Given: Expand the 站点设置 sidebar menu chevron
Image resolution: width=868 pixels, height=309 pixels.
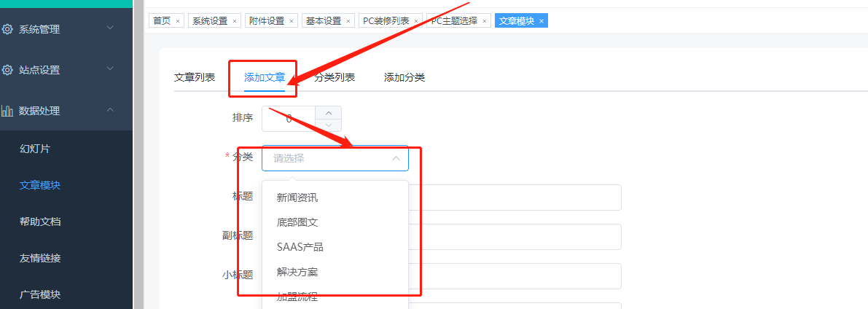Looking at the screenshot, I should pos(110,69).
